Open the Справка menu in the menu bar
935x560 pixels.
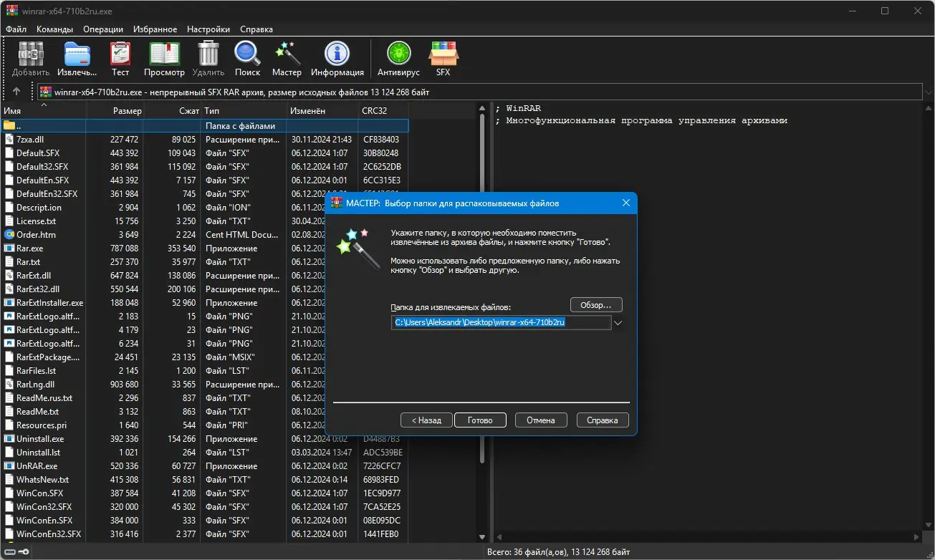[x=256, y=29]
